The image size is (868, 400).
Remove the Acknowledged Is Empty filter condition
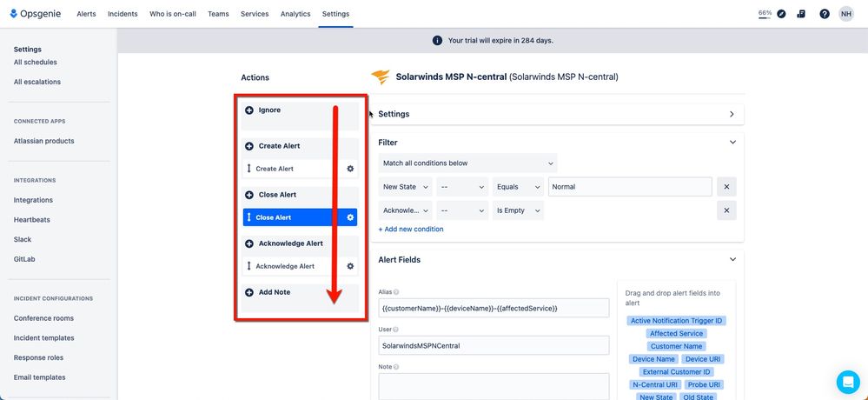[726, 210]
